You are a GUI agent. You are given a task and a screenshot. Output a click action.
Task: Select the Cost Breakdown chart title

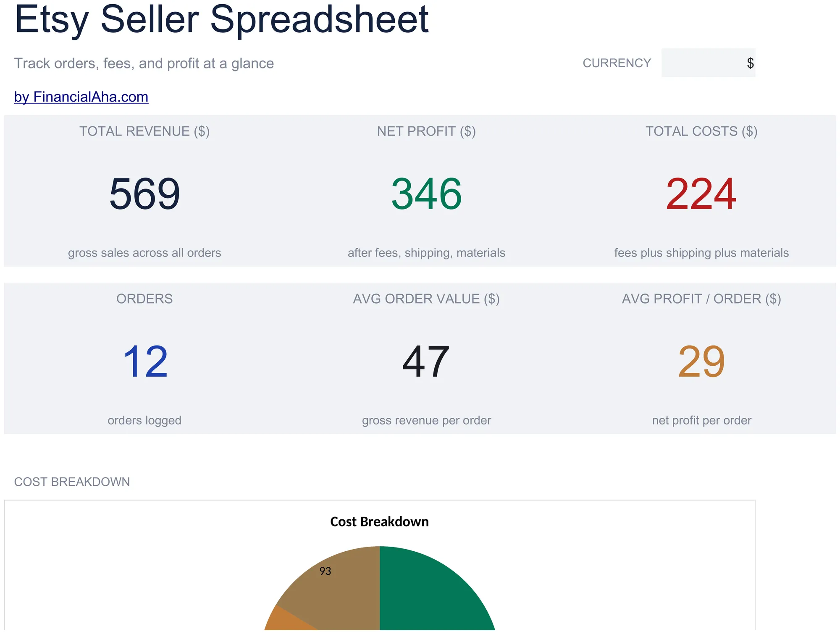tap(379, 521)
